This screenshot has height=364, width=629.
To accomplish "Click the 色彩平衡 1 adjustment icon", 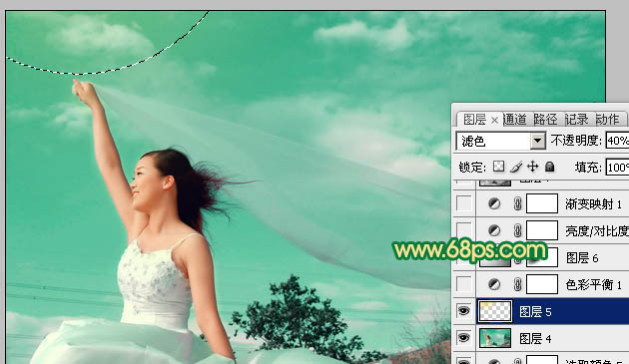I will tap(494, 284).
